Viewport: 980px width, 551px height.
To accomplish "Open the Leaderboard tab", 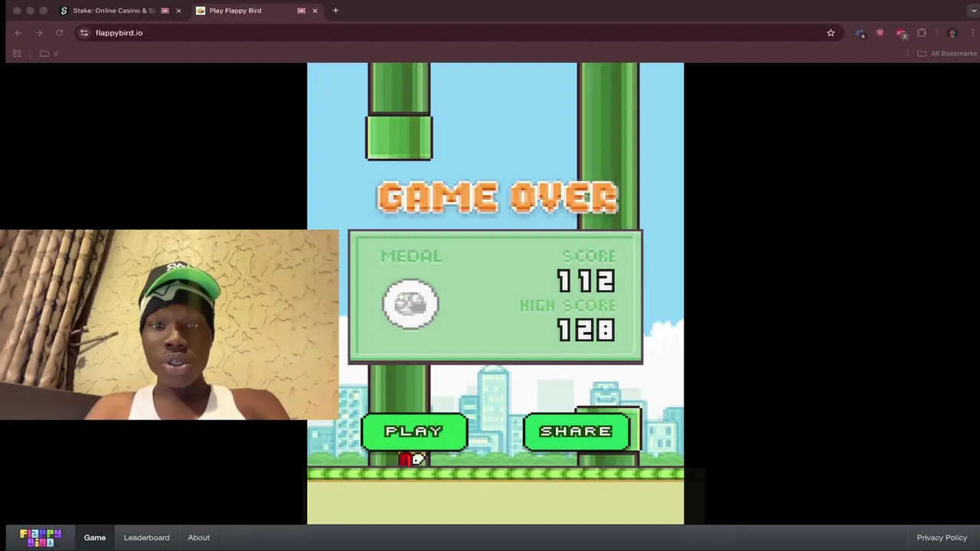I will pos(147,537).
